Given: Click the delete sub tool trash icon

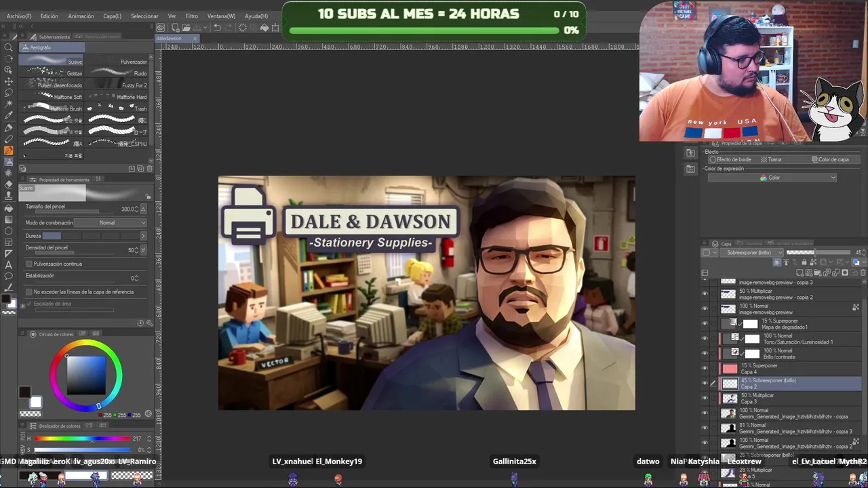Looking at the screenshot, I should [x=150, y=169].
